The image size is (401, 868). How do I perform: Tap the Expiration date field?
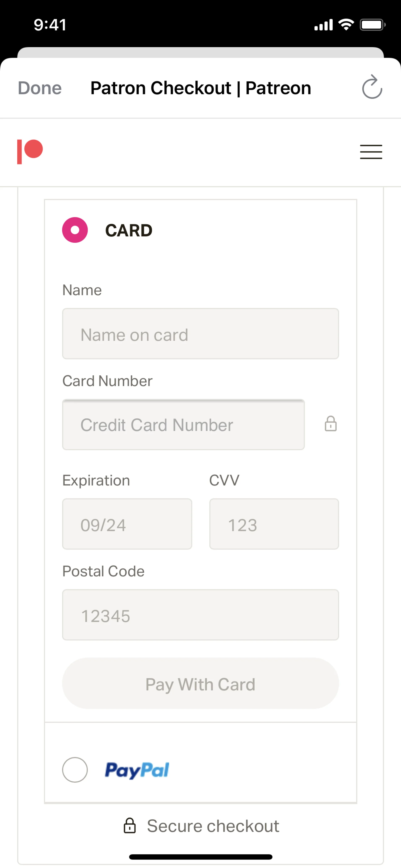coord(127,524)
